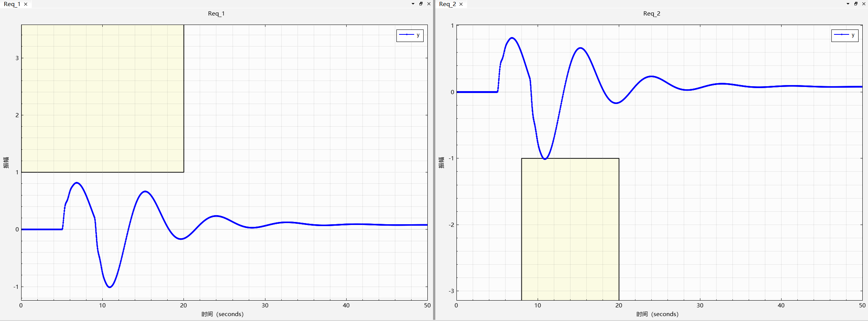Click the vertical splitter between the plot panes

pos(434,161)
